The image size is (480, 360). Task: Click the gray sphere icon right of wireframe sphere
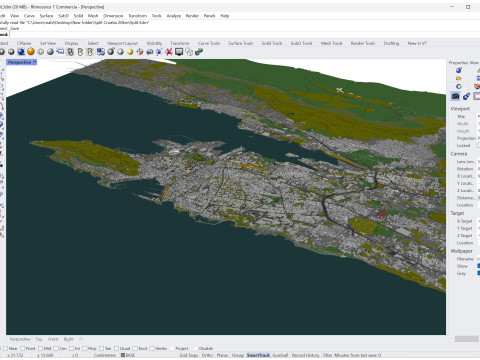pos(50,52)
